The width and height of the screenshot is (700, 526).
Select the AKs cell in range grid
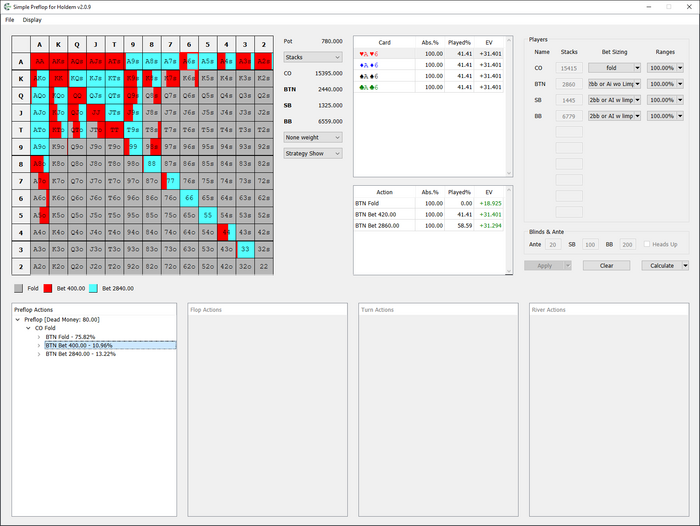pos(58,62)
